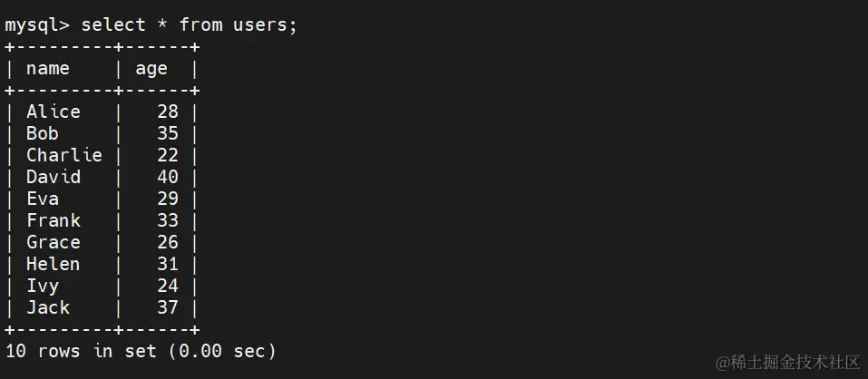Screen dimensions: 868x379
Task: Click the age value 40
Action: coord(168,177)
